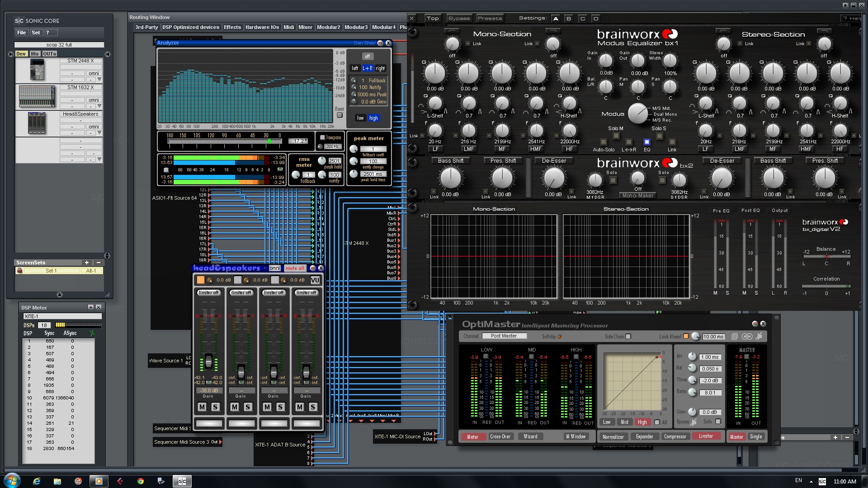The width and height of the screenshot is (868, 488).
Task: Click Sonic Core SC taskbar button
Action: [x=182, y=481]
